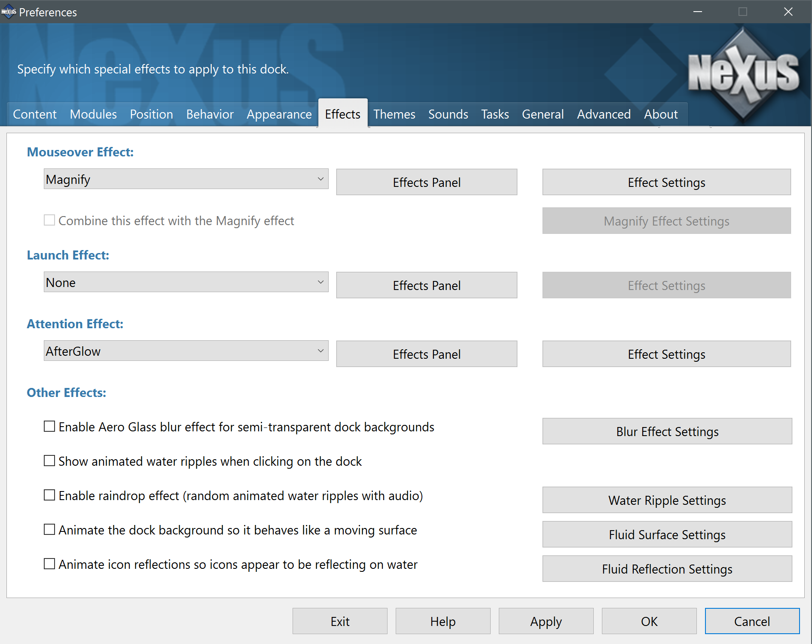This screenshot has height=644, width=812.
Task: Go to the Sounds tab
Action: tap(448, 114)
